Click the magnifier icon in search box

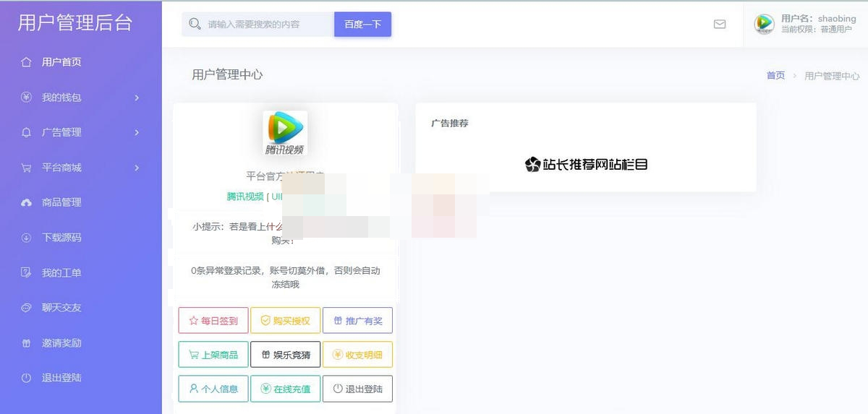pyautogui.click(x=194, y=24)
